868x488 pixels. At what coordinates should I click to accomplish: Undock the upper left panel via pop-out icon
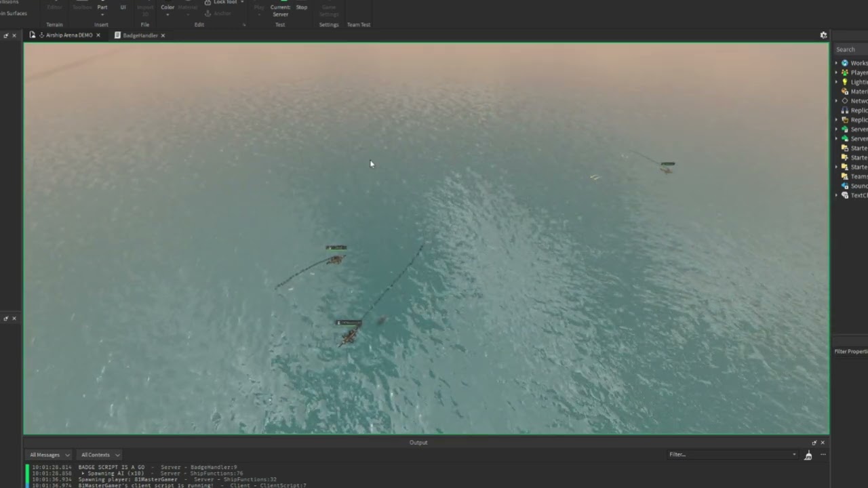[6, 35]
